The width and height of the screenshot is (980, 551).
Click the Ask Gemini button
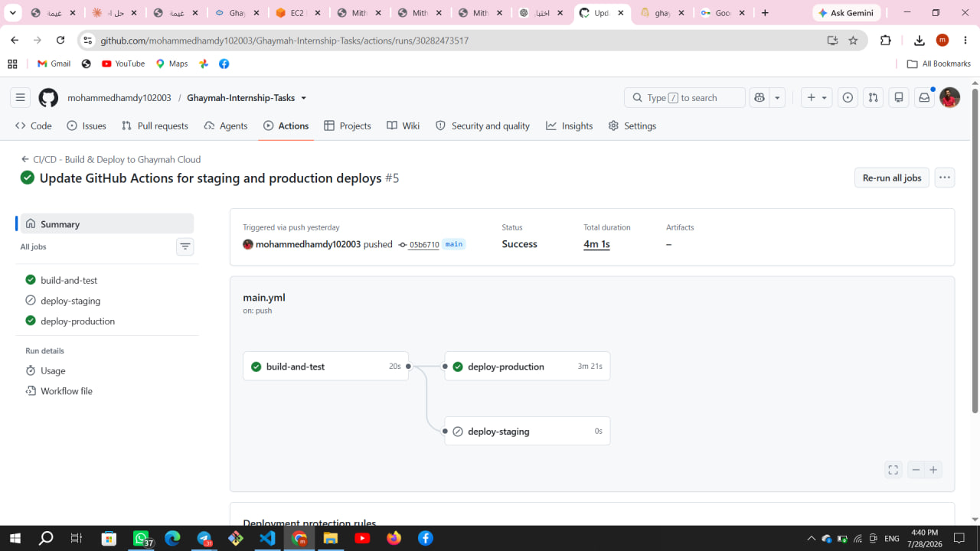847,13
